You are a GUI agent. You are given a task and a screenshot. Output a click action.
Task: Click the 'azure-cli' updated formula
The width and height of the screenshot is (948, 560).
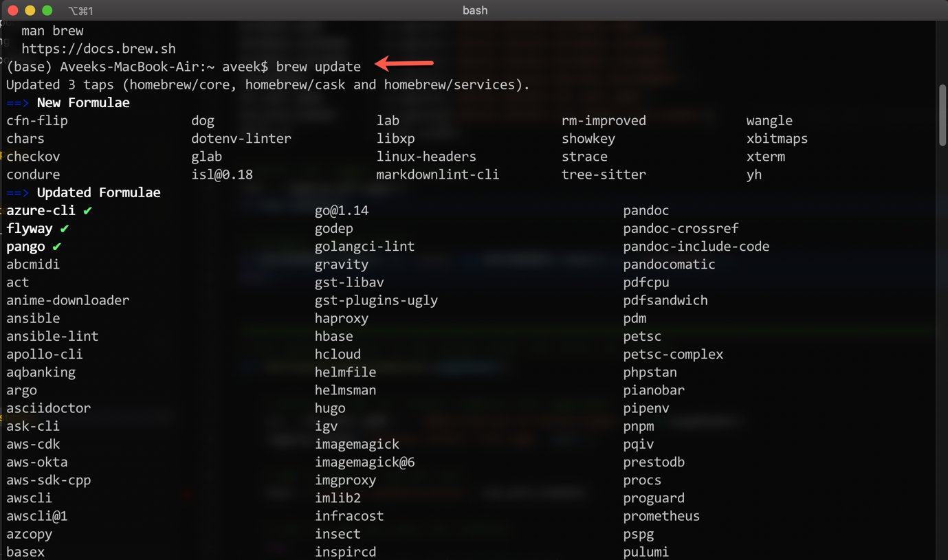(41, 210)
